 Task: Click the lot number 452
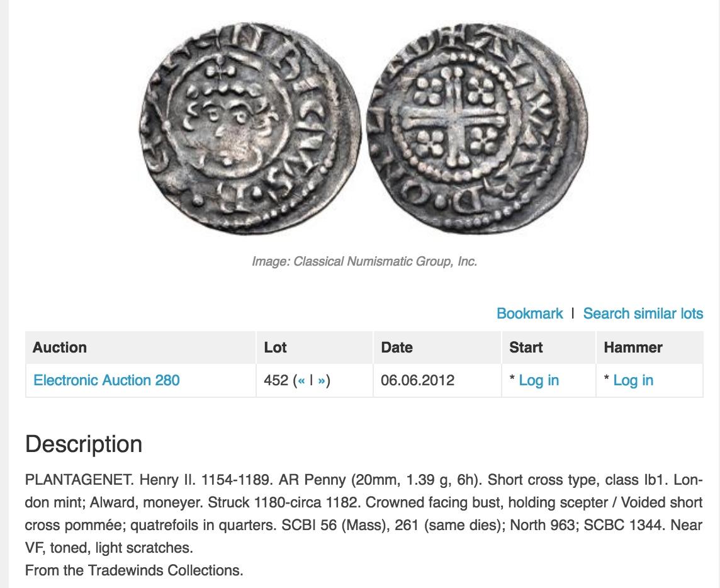click(276, 380)
